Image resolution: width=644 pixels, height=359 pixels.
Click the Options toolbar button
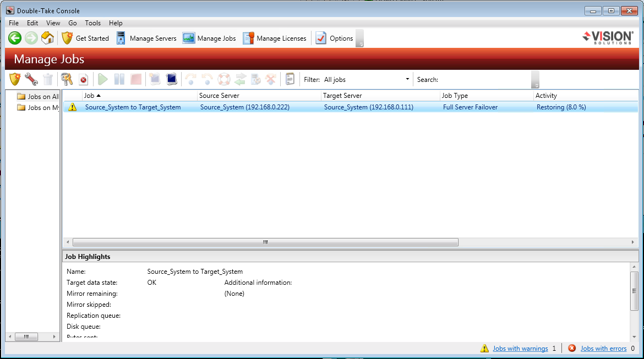coord(335,38)
